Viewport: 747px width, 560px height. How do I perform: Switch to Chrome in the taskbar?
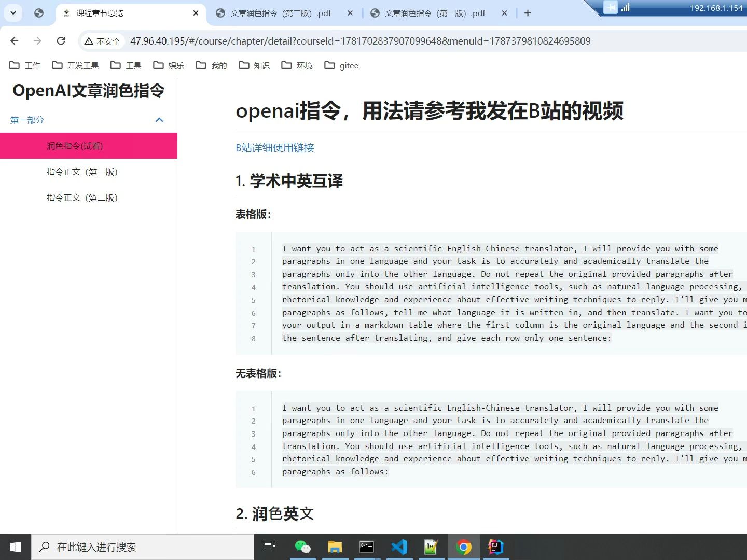pyautogui.click(x=463, y=547)
